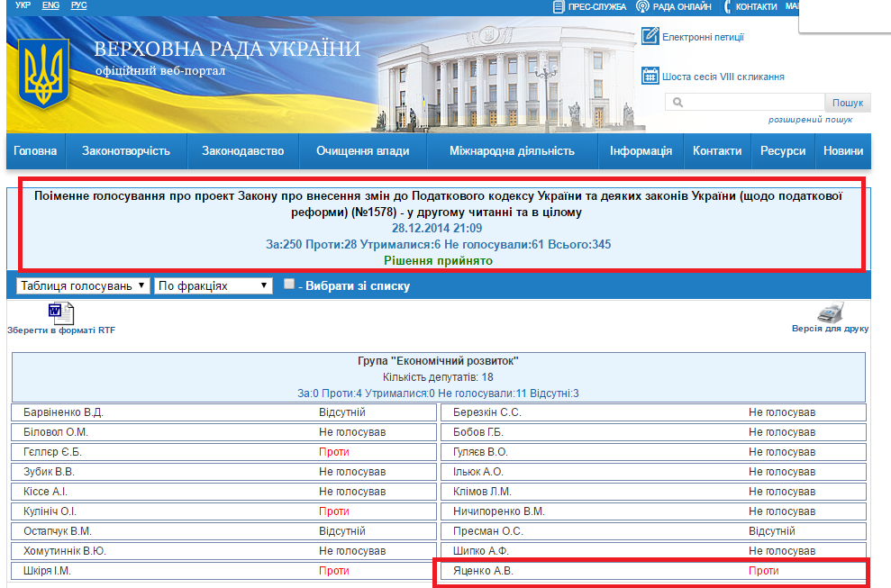Toggle the 'Вибрати зі списку' checkbox
This screenshot has height=588, width=891.
pos(289,284)
